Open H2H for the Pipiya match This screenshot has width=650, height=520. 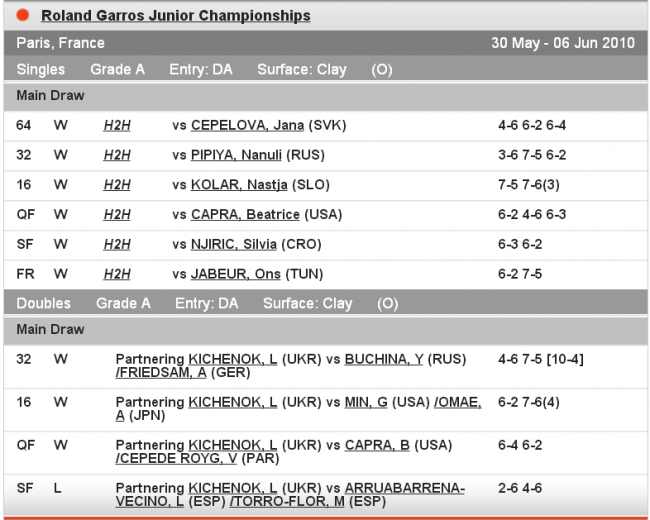coord(117,155)
